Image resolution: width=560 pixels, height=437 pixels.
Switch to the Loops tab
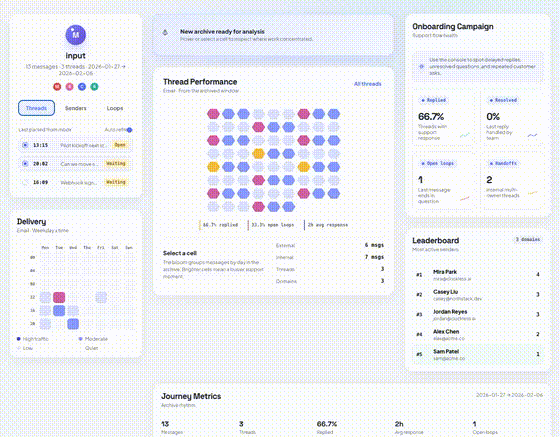115,108
